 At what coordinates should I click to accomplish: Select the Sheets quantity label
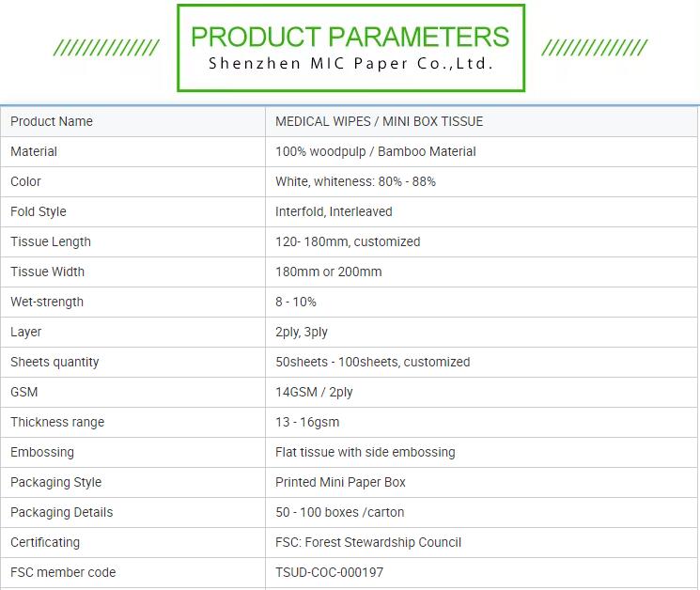click(54, 362)
